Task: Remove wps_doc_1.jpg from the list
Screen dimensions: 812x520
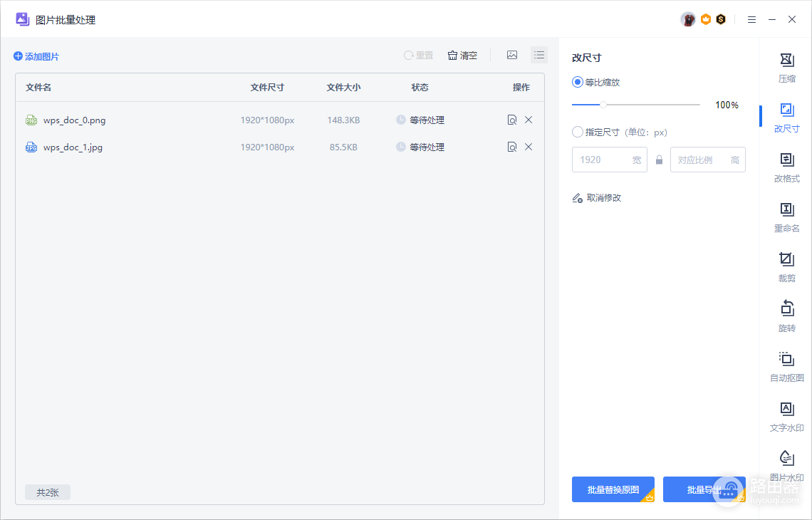Action: pos(529,147)
